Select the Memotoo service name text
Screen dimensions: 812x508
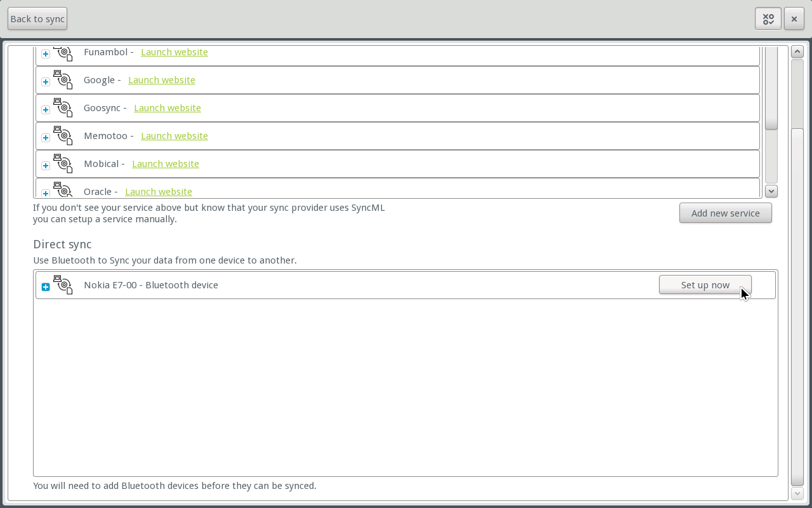105,136
